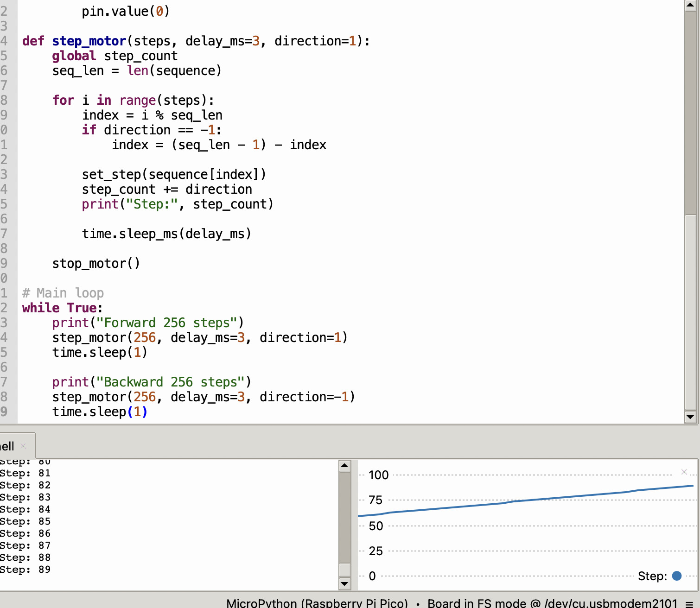Click the 50 label on plotter axis
This screenshot has width=700, height=608.
pos(375,526)
